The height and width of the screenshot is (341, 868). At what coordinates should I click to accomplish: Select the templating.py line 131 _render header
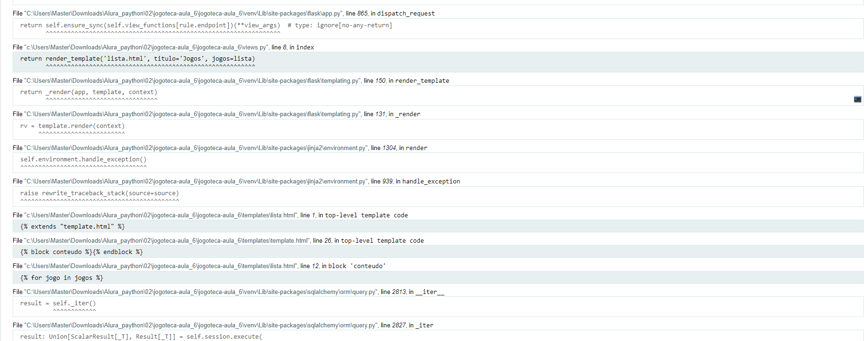coord(217,114)
